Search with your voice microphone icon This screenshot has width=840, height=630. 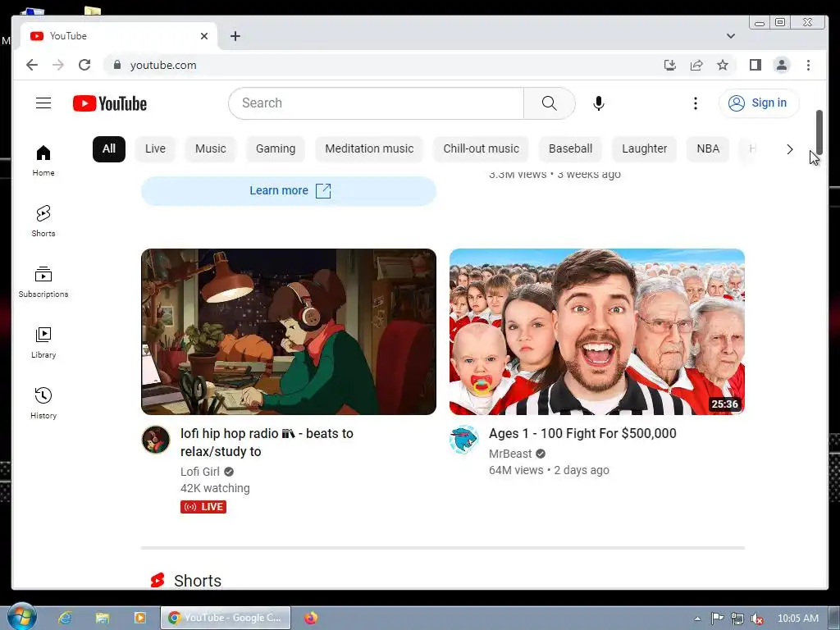coord(598,103)
